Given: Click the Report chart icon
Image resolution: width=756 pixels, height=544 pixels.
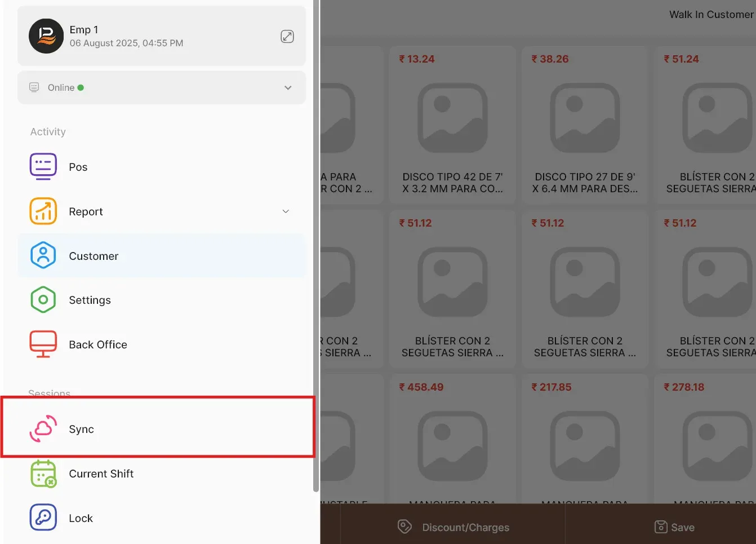Looking at the screenshot, I should pyautogui.click(x=43, y=211).
